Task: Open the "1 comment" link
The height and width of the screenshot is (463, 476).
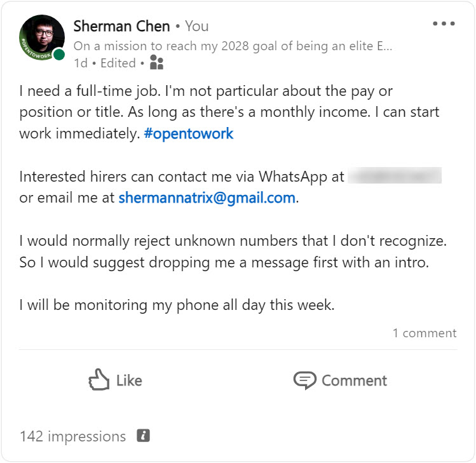Action: pos(424,333)
